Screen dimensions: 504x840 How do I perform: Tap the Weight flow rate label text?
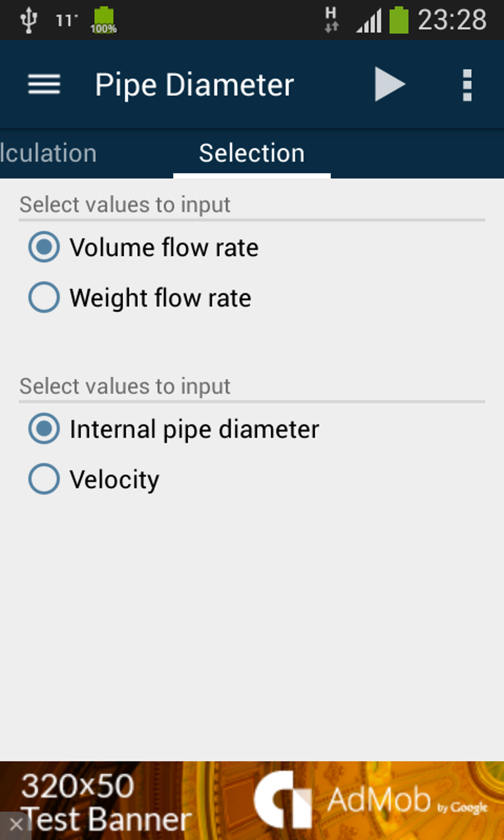161,298
